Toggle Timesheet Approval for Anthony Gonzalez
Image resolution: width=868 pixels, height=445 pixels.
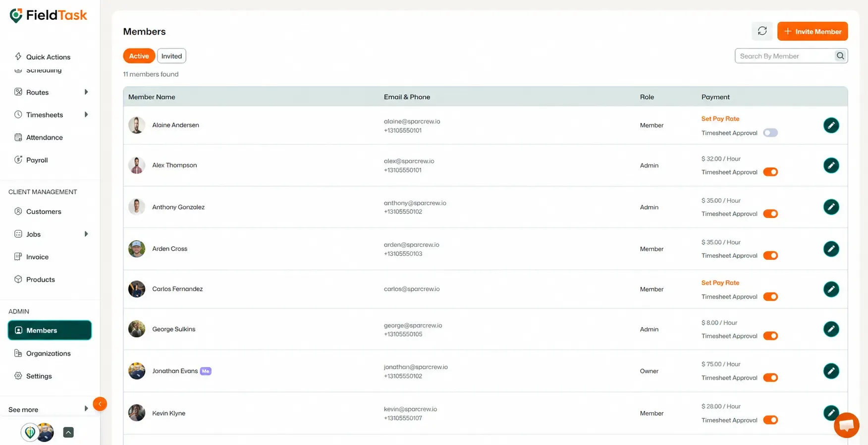(x=770, y=214)
